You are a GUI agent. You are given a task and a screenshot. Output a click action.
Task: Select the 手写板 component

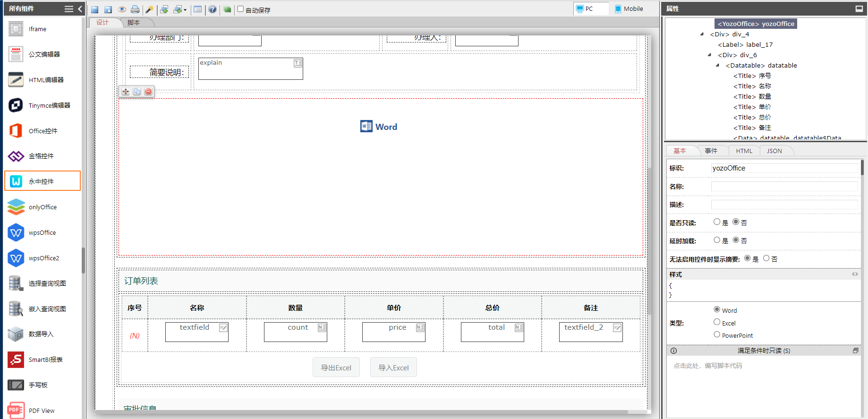point(43,385)
